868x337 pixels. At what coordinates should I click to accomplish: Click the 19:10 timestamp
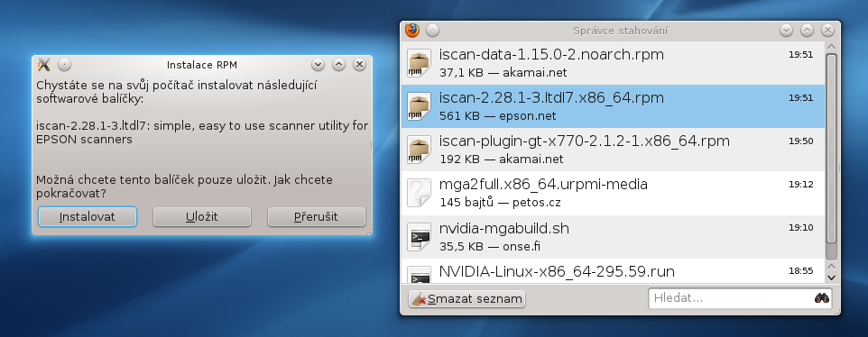(x=800, y=227)
